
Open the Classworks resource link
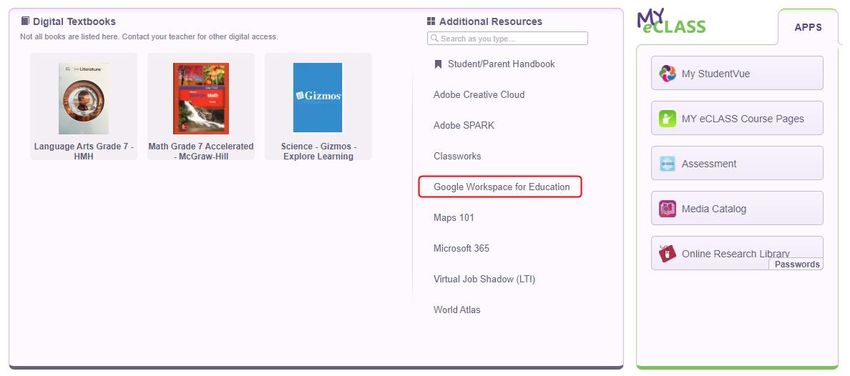457,156
